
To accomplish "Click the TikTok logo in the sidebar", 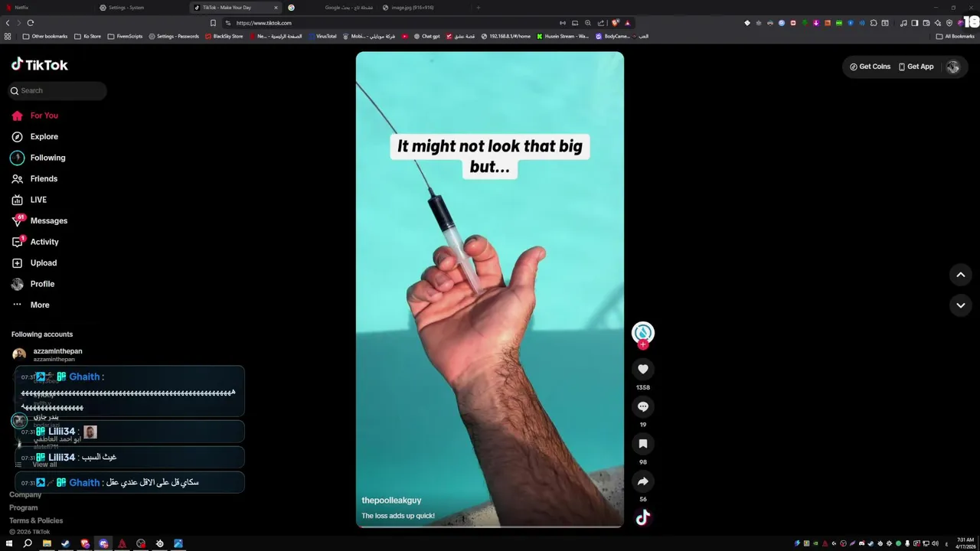I will click(40, 65).
